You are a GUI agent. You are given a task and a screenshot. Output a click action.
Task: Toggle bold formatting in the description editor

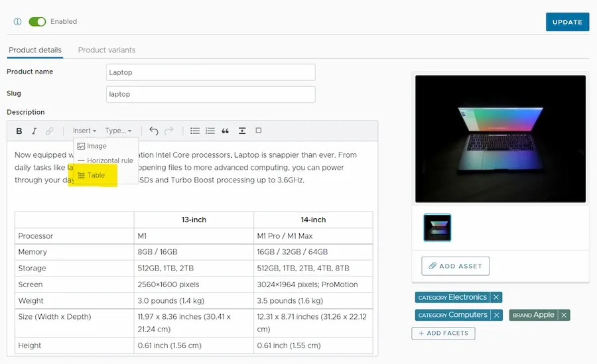coord(19,131)
